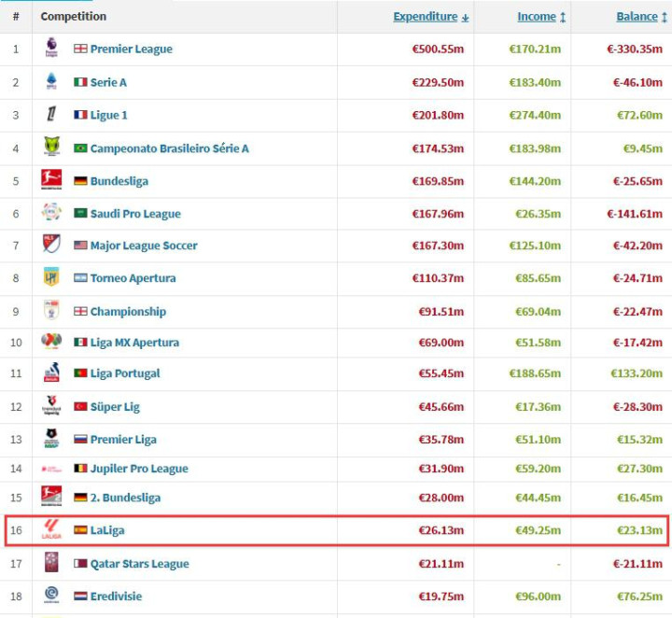Open the Saudi Pro League link

(135, 214)
